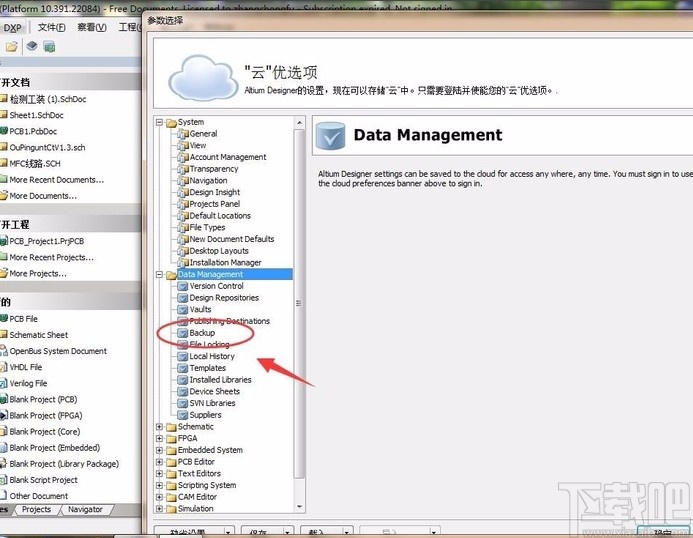This screenshot has height=538, width=693.
Task: Open the 察看(V) menu
Action: [91, 27]
